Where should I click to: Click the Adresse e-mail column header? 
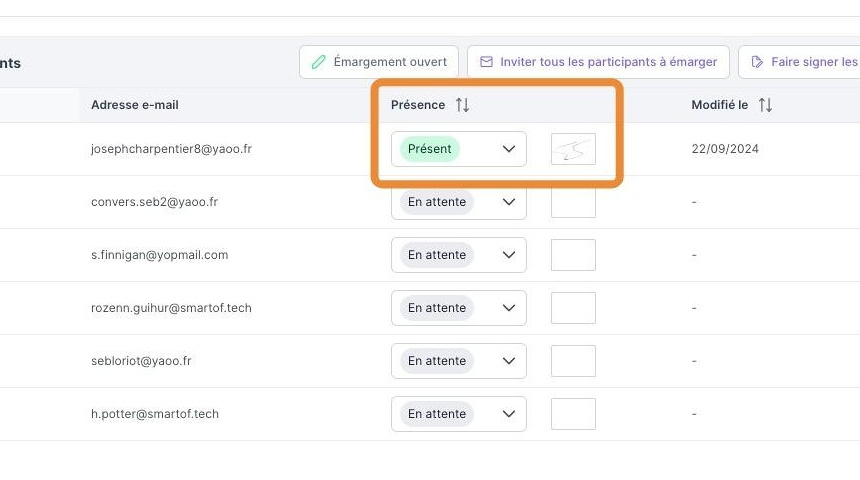[135, 105]
